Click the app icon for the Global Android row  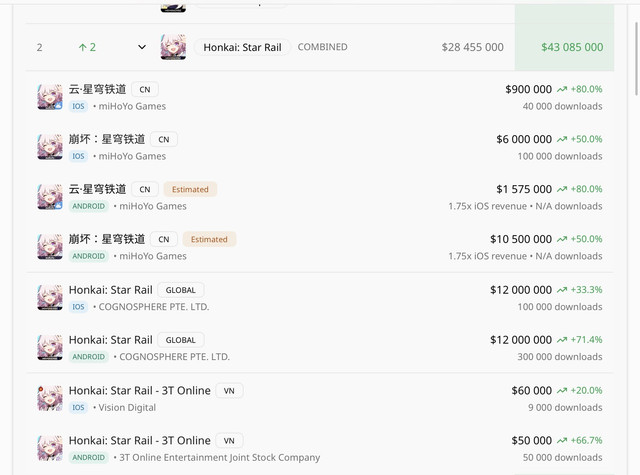click(x=50, y=348)
